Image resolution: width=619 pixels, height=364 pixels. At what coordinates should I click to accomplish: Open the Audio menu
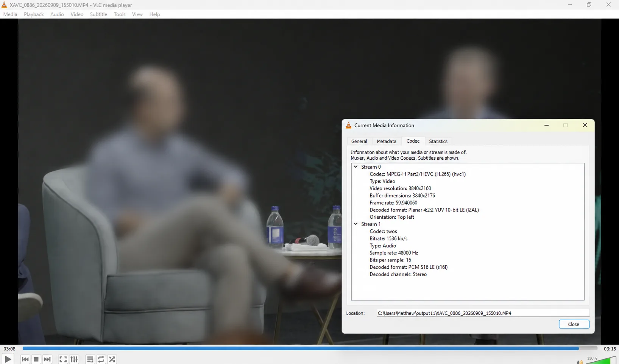click(x=57, y=14)
